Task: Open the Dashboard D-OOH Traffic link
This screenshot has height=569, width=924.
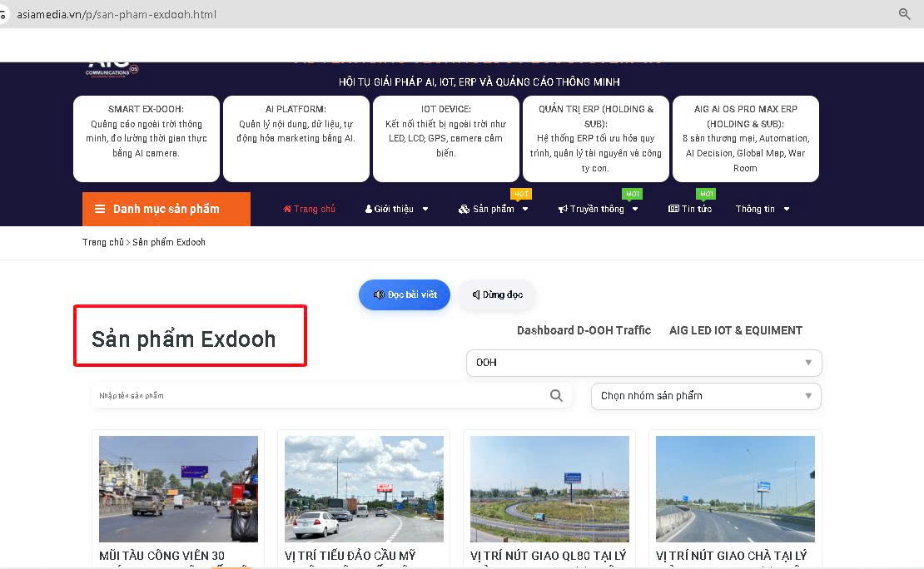Action: click(x=584, y=330)
